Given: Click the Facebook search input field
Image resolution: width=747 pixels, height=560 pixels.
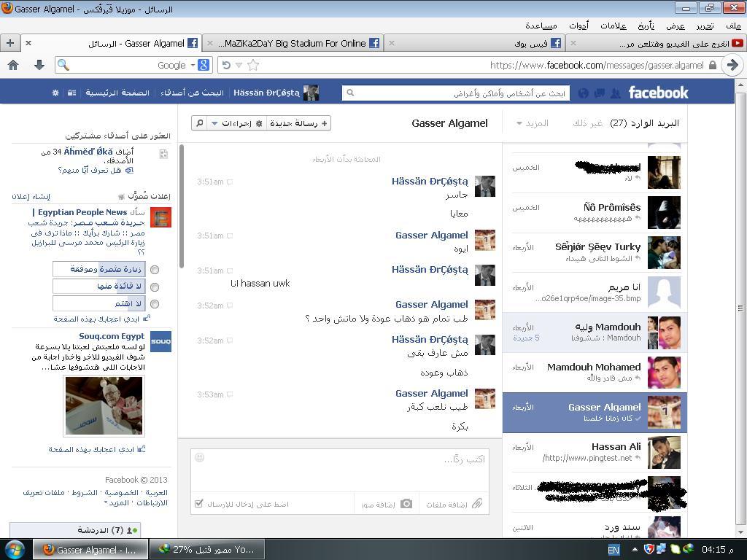Looking at the screenshot, I should [456, 93].
